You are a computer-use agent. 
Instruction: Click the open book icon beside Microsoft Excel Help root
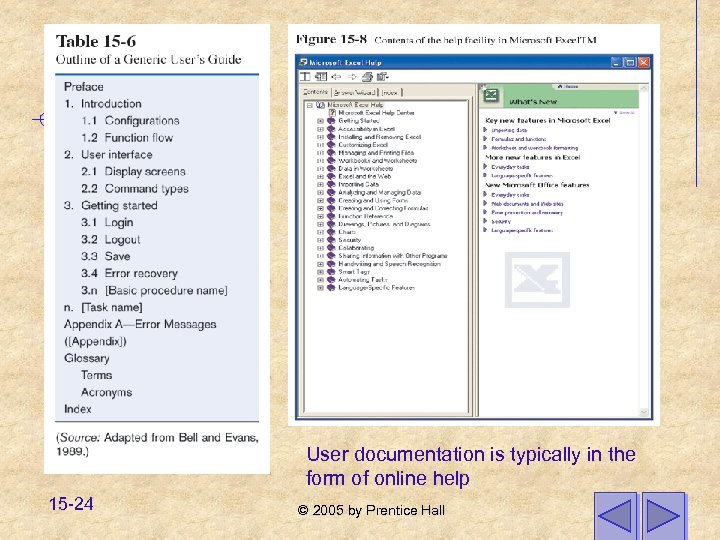[x=321, y=105]
